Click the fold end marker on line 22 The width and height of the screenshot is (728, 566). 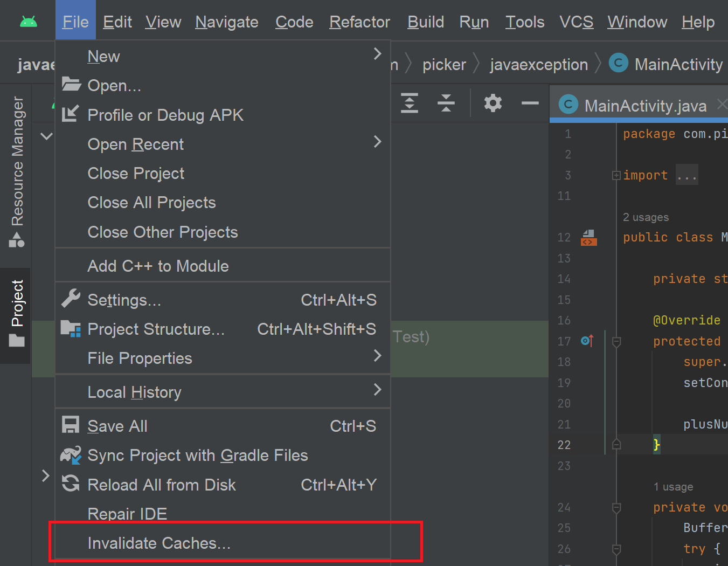click(x=616, y=445)
